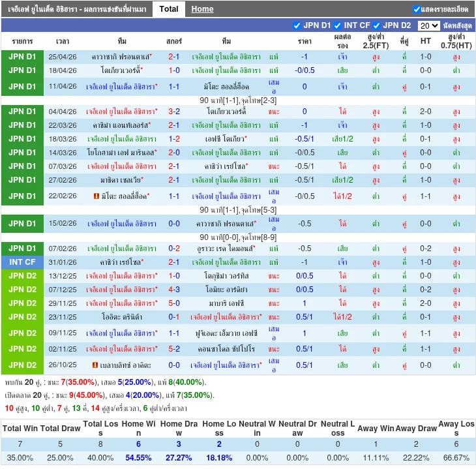This screenshot has width=476, height=469.
Task: Click the red card icon beside มิโตะ ฮอลลี่ฮ็อค
Action: [96, 196]
